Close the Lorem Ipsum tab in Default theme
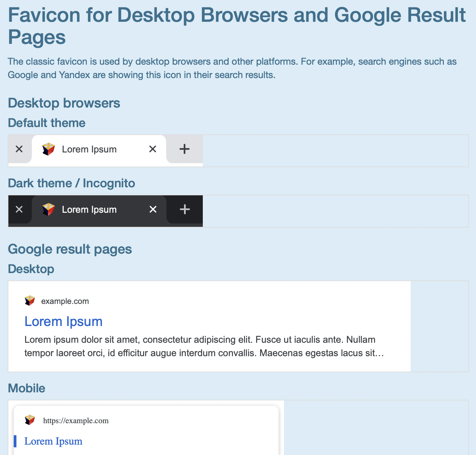 click(153, 149)
